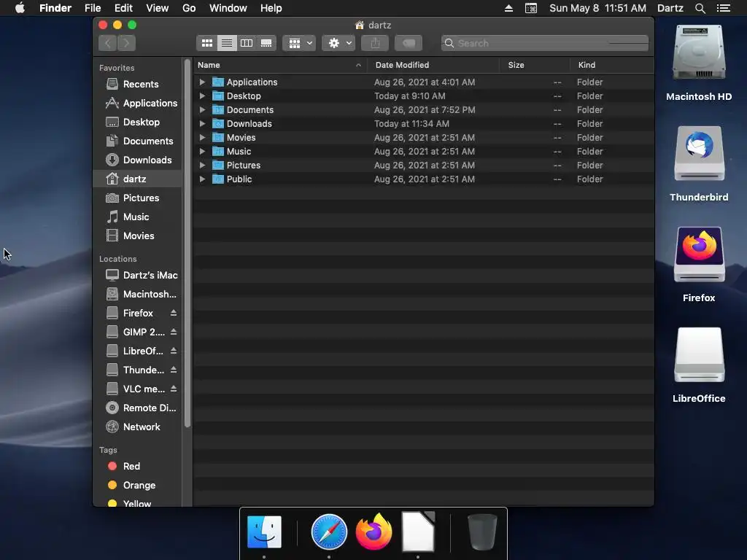Viewport: 747px width, 560px height.
Task: Open Desktop in the sidebar
Action: [x=138, y=122]
